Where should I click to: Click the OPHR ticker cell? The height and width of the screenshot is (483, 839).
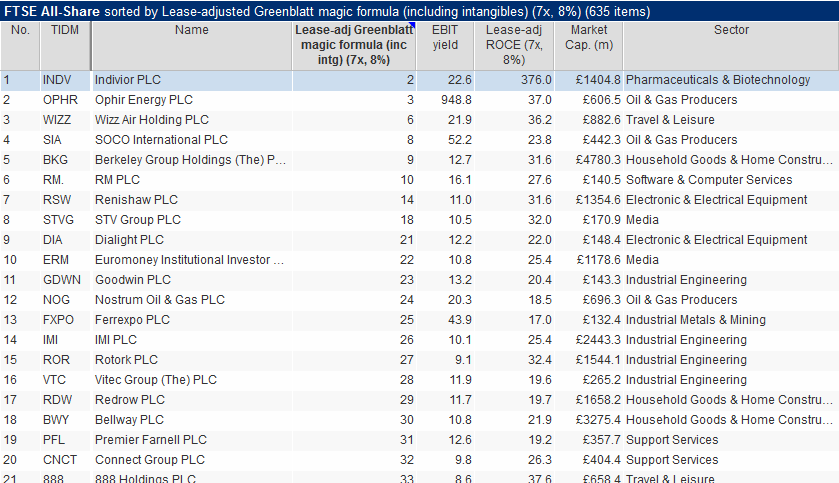click(65, 100)
